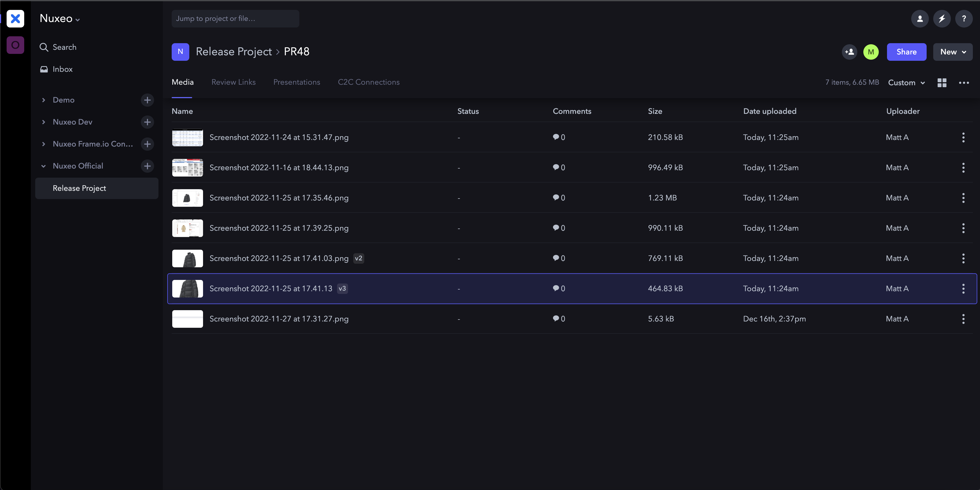
Task: Expand the Nuxeo Frame.io Con... team
Action: pyautogui.click(x=43, y=144)
